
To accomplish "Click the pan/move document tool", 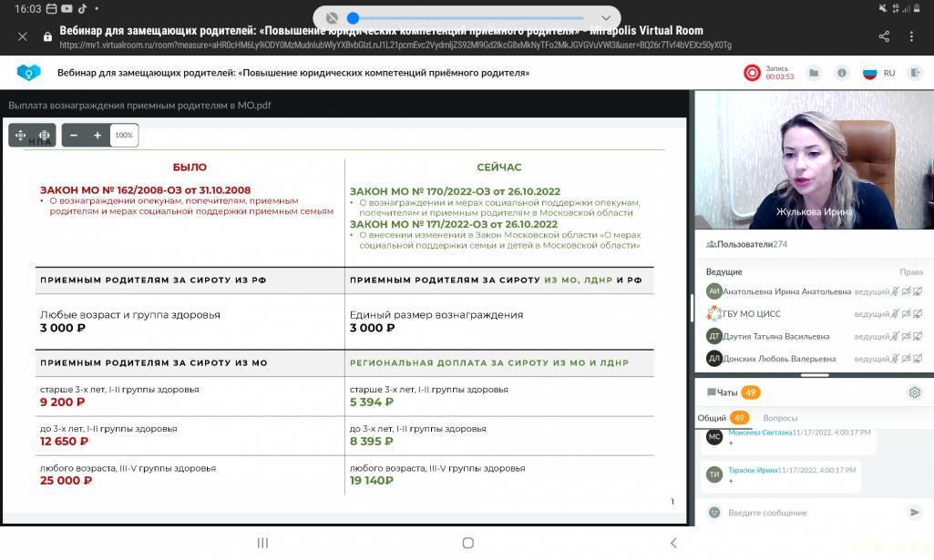I will point(21,136).
